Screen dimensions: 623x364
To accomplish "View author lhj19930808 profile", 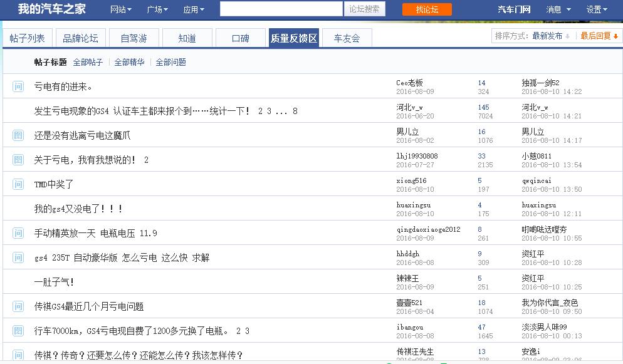I will click(417, 156).
